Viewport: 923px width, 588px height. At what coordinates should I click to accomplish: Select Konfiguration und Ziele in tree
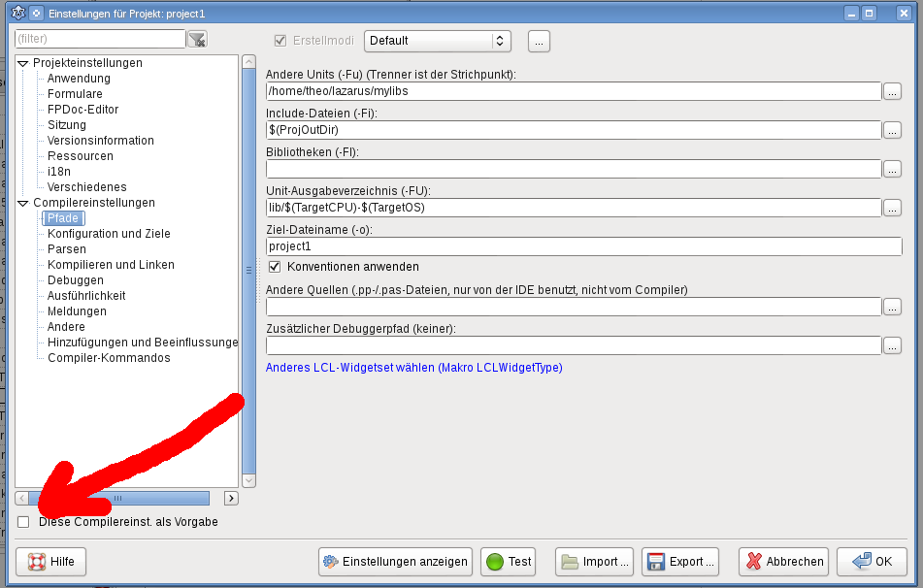click(109, 234)
